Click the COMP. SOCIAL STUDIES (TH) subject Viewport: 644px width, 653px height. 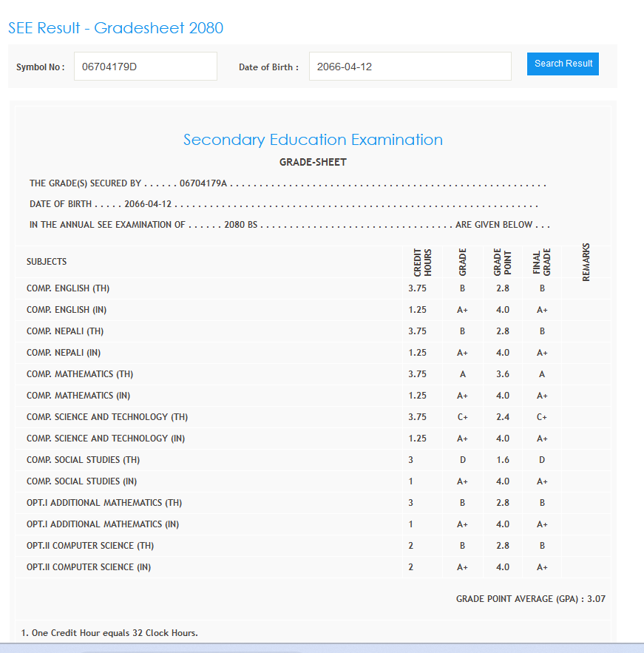(x=83, y=460)
